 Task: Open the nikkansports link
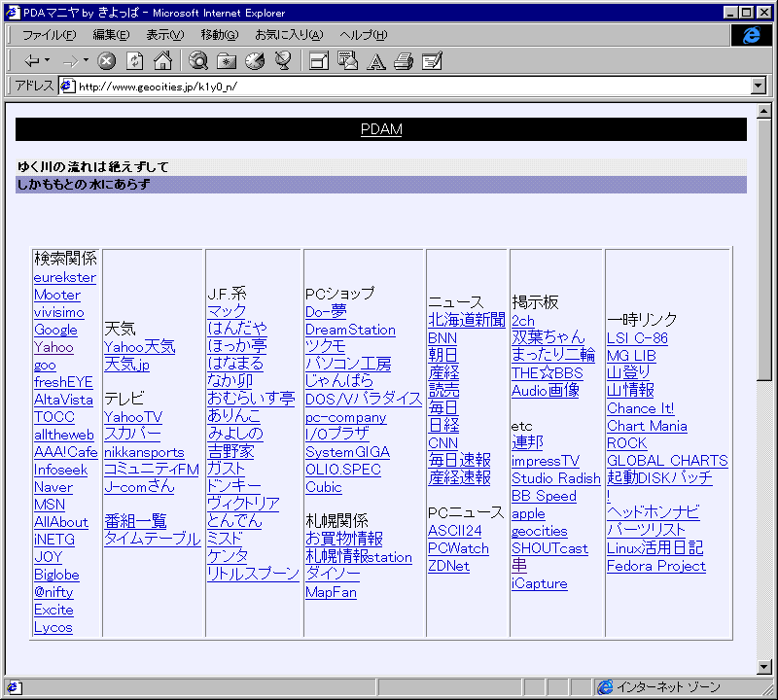coord(144,452)
